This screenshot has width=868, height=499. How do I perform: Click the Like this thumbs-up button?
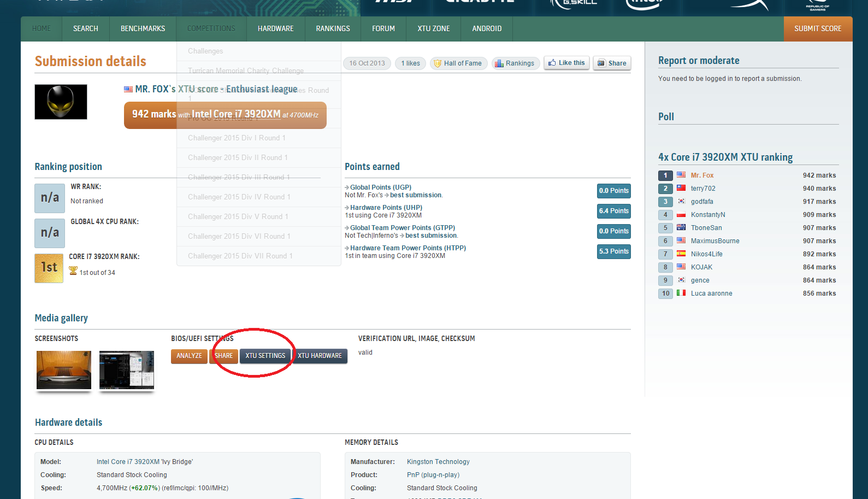tap(566, 63)
